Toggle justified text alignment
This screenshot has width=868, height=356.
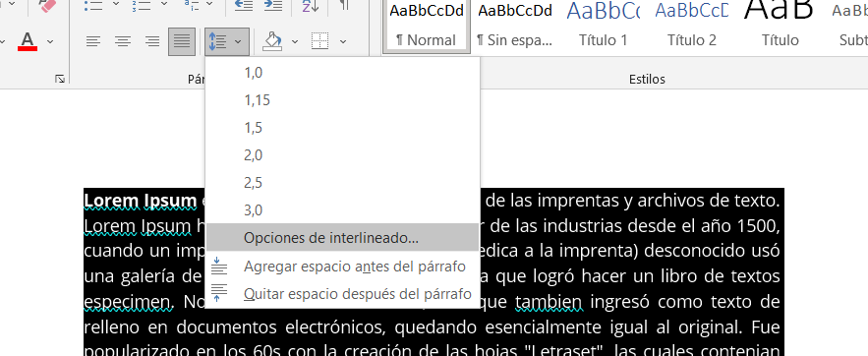click(x=182, y=41)
